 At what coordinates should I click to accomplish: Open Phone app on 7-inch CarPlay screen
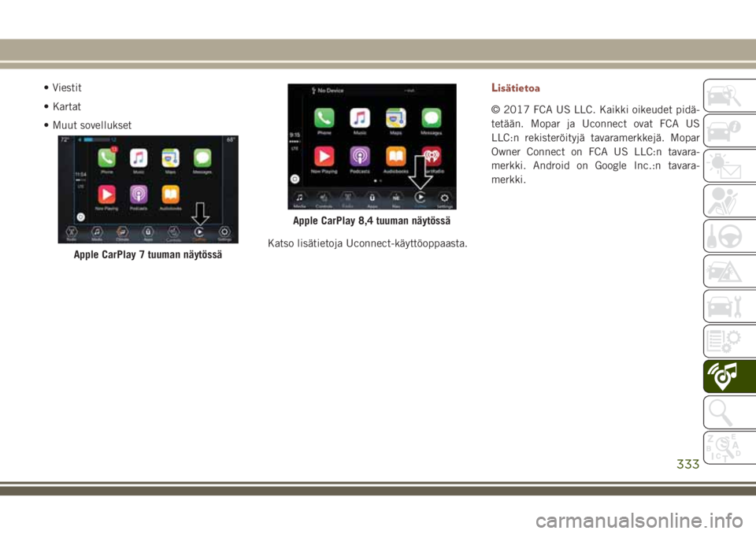106,158
